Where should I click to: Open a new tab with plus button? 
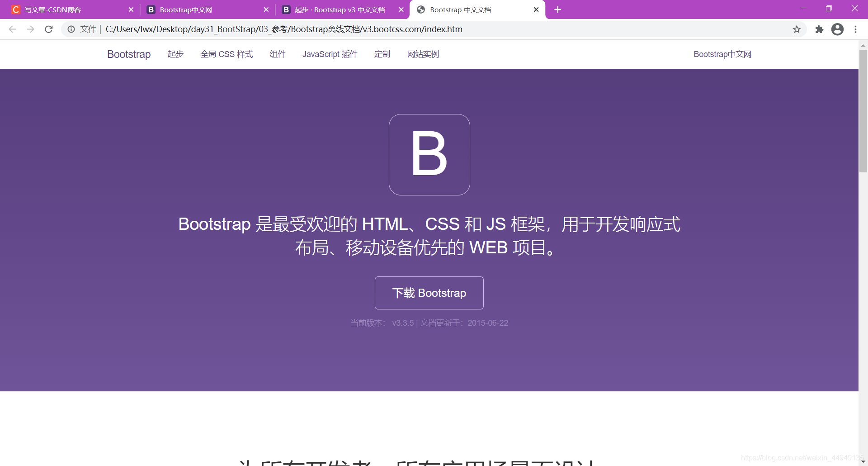click(x=557, y=10)
